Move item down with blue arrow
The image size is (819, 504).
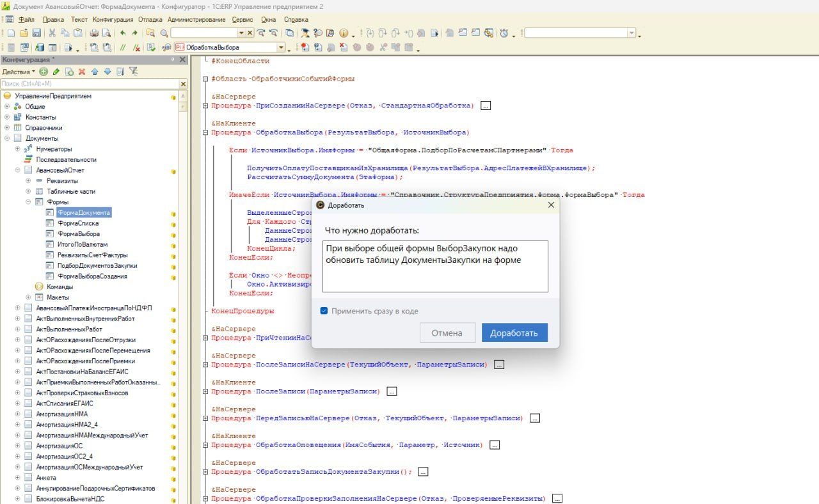(x=107, y=72)
